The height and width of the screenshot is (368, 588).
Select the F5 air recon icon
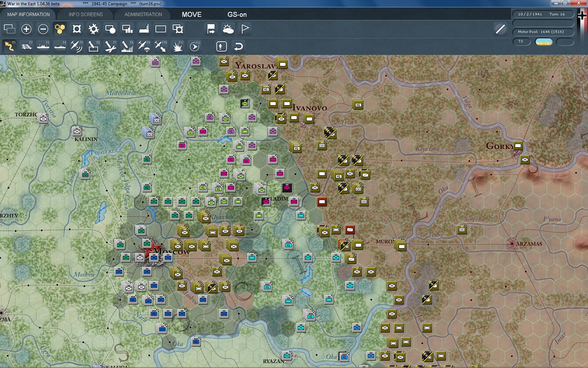click(x=77, y=46)
